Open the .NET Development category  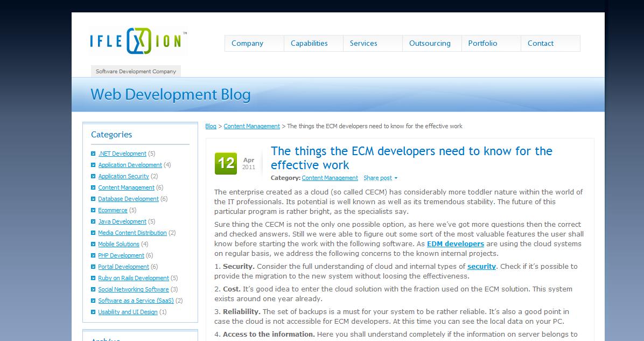coord(122,154)
